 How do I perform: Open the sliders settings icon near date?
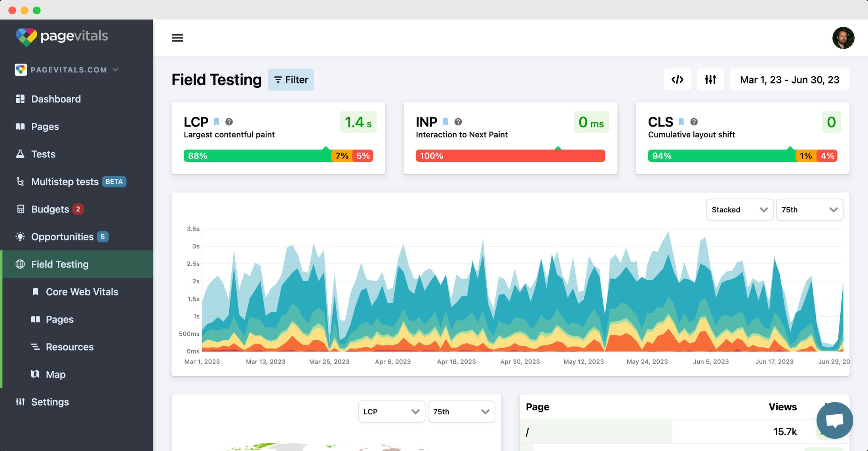pos(710,80)
